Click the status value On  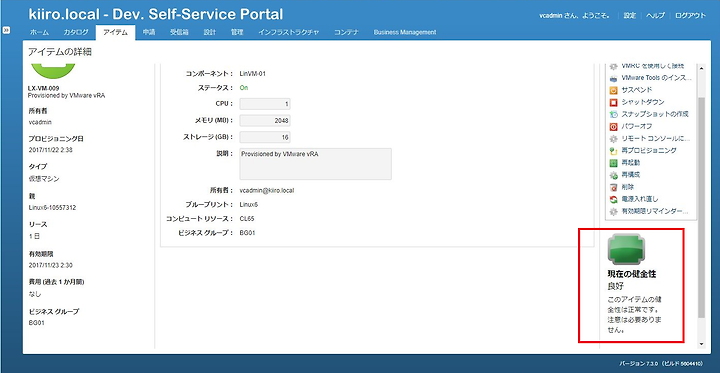(244, 88)
